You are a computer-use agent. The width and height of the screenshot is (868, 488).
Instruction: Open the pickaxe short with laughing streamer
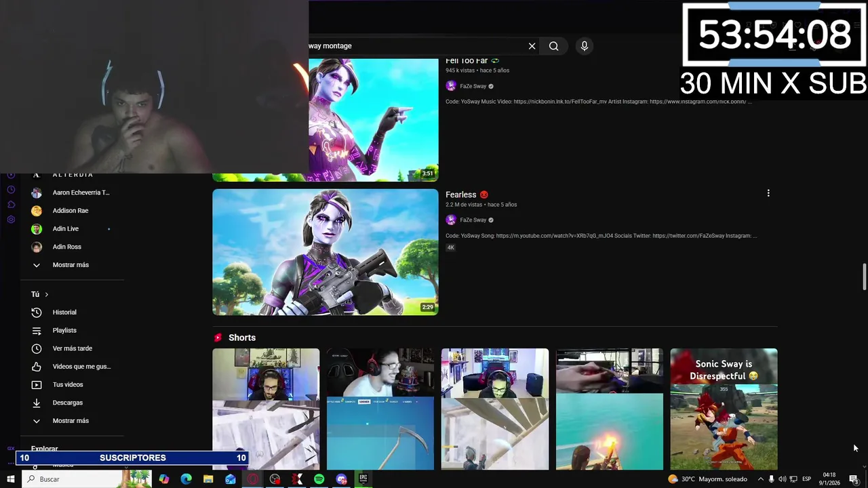coord(380,409)
